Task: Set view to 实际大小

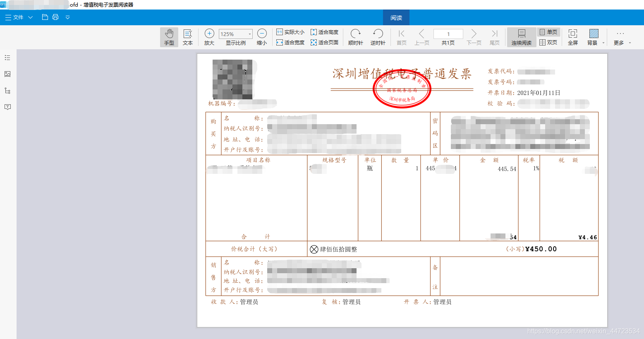Action: 290,32
